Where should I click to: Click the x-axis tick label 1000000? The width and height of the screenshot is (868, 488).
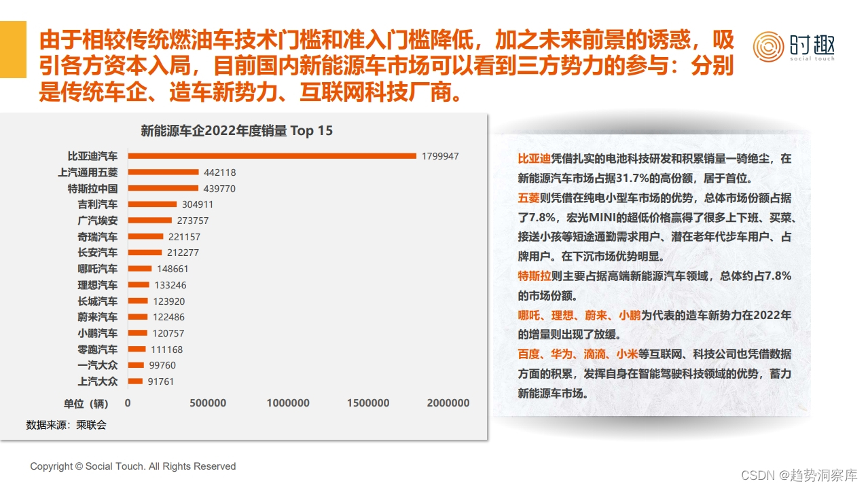(x=288, y=403)
